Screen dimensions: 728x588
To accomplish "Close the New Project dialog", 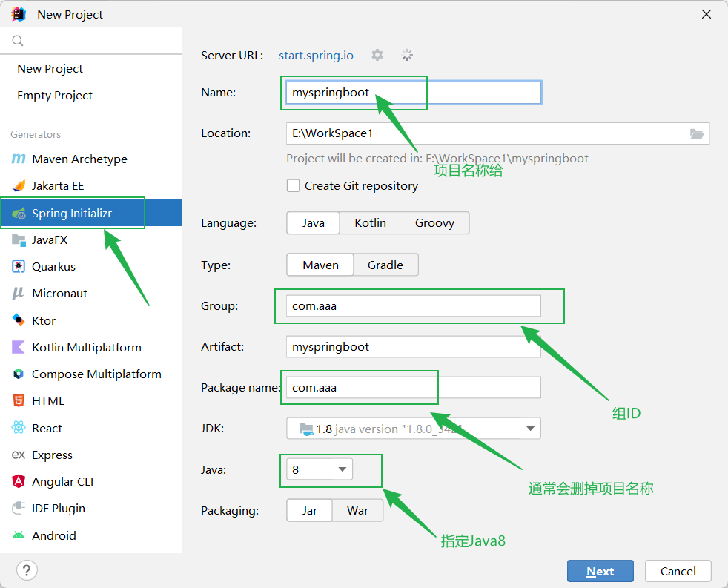I will (707, 14).
